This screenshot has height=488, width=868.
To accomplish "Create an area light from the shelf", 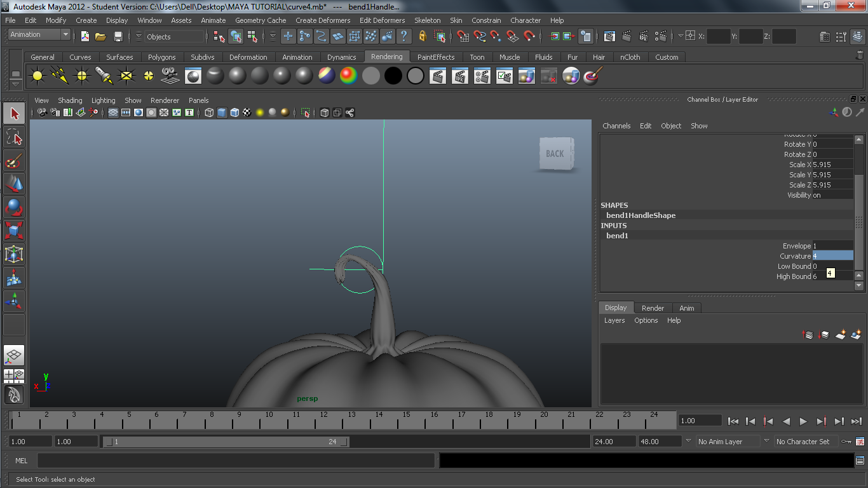I will click(x=126, y=76).
